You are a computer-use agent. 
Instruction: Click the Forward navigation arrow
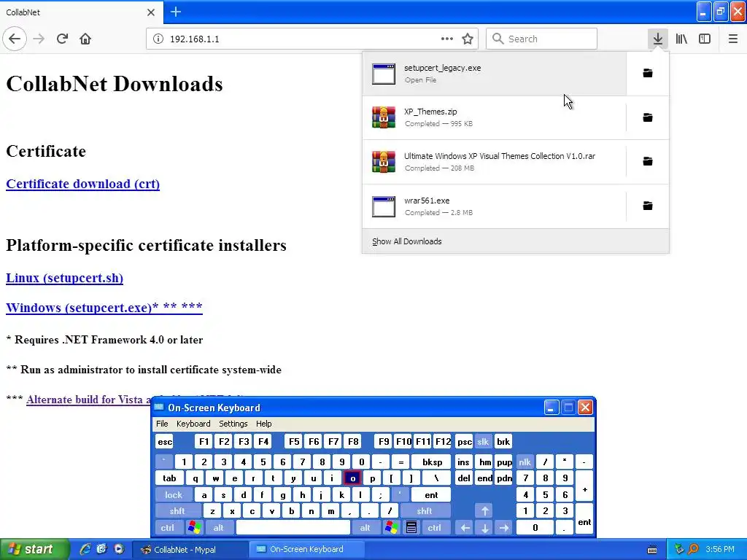point(39,39)
